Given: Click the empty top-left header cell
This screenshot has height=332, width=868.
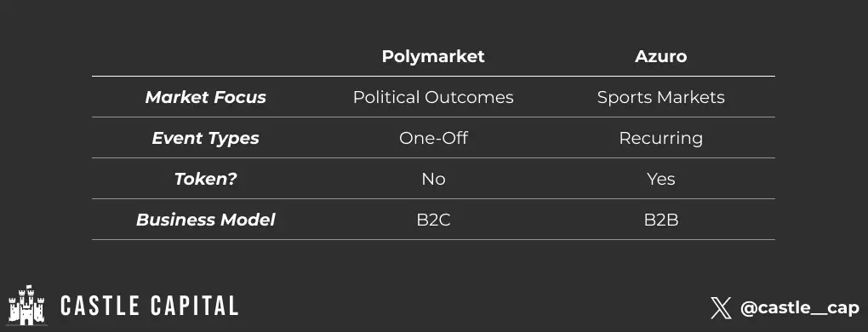Looking at the screenshot, I should [205, 56].
